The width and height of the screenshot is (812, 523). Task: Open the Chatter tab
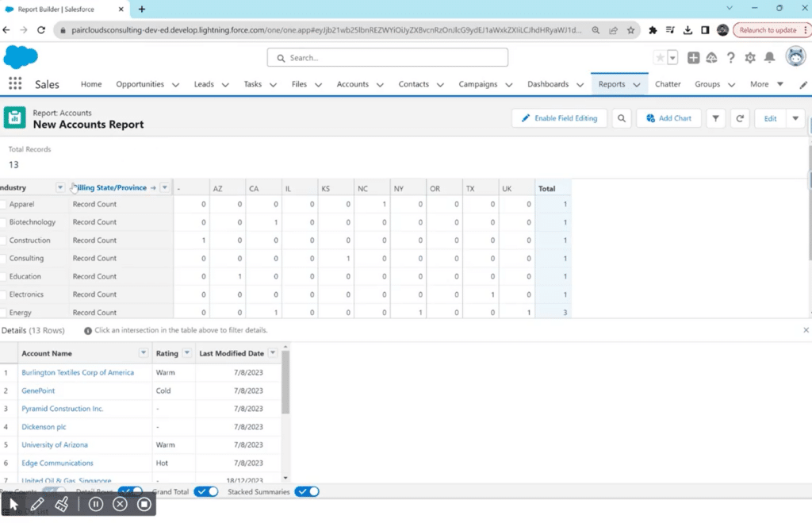pos(668,84)
